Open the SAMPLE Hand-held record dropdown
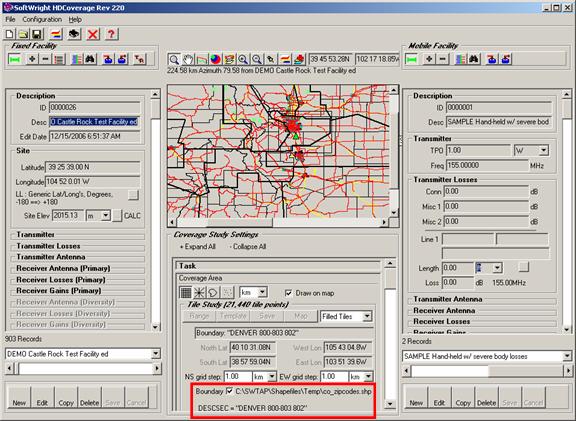The width and height of the screenshot is (576, 421). (567, 356)
